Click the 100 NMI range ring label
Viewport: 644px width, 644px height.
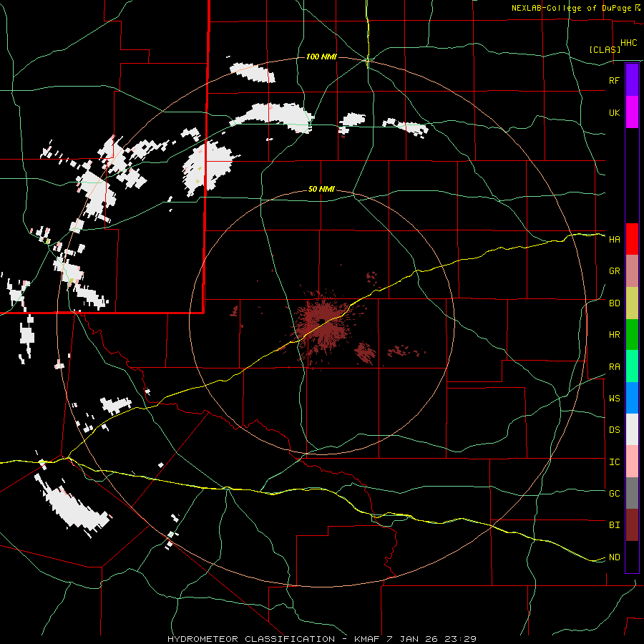point(321,57)
